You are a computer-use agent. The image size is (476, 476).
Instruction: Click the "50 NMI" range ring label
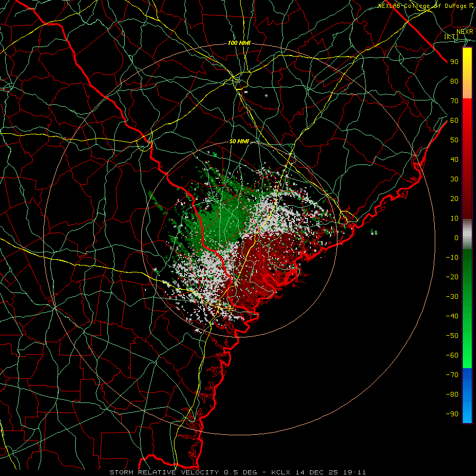tap(239, 141)
